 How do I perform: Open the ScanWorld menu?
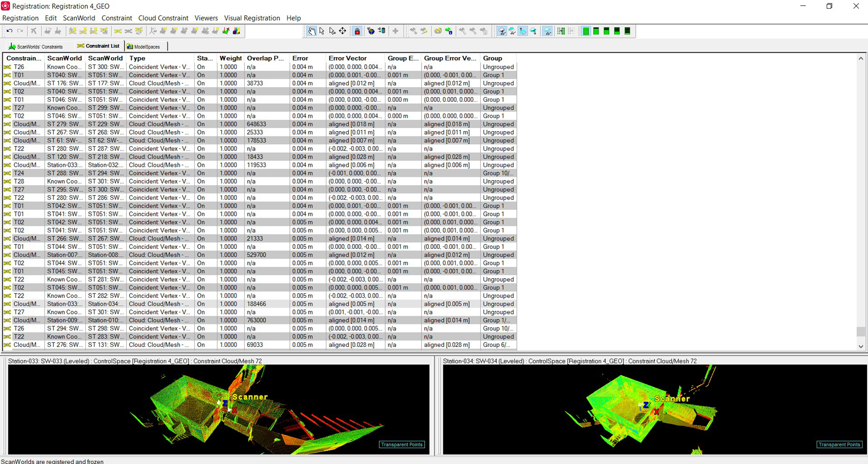coord(79,18)
